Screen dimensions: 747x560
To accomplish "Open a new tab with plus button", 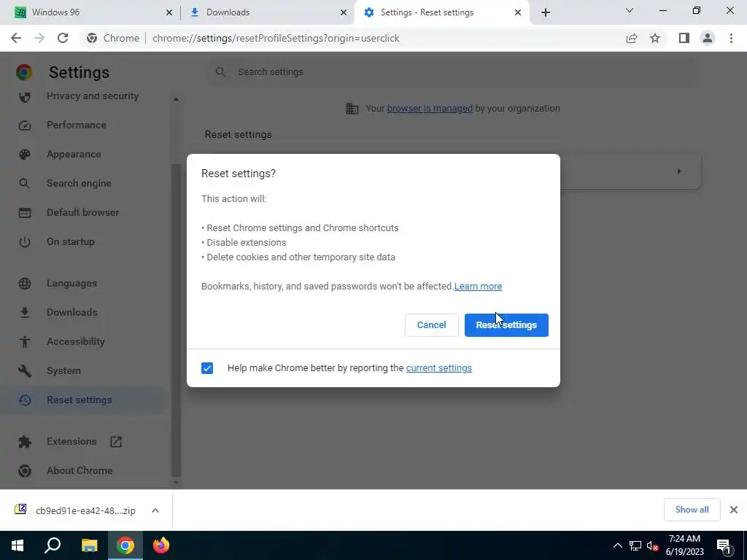I will pos(546,12).
